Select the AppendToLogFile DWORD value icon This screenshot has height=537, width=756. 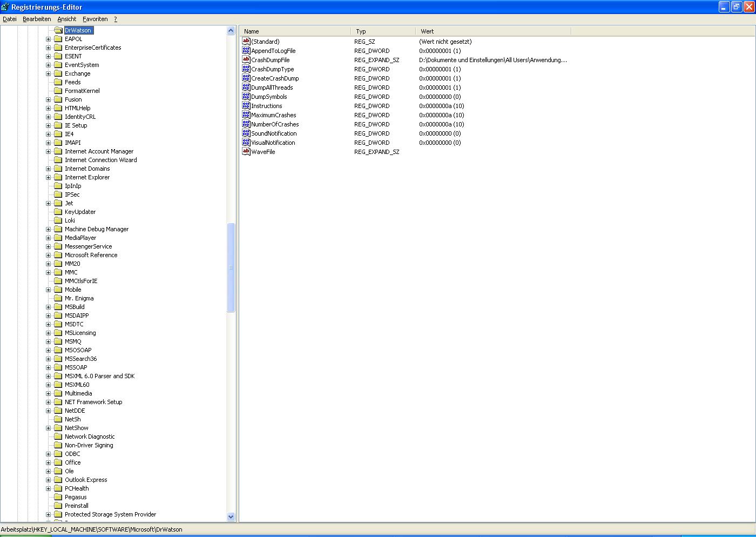[246, 51]
